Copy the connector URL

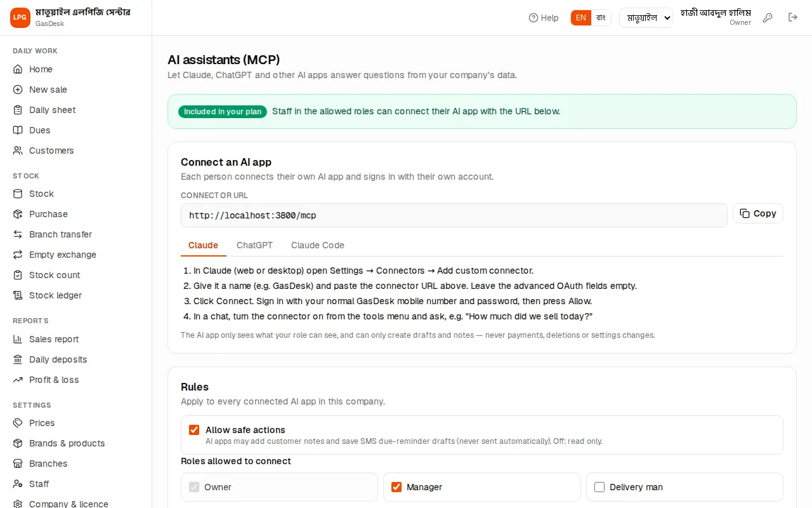tap(758, 213)
